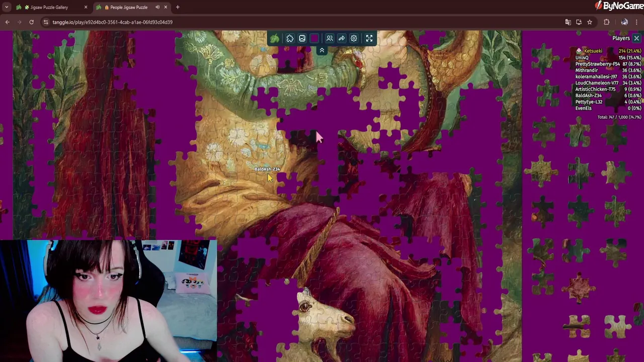Open a new browser tab
644x362 pixels.
[178, 7]
